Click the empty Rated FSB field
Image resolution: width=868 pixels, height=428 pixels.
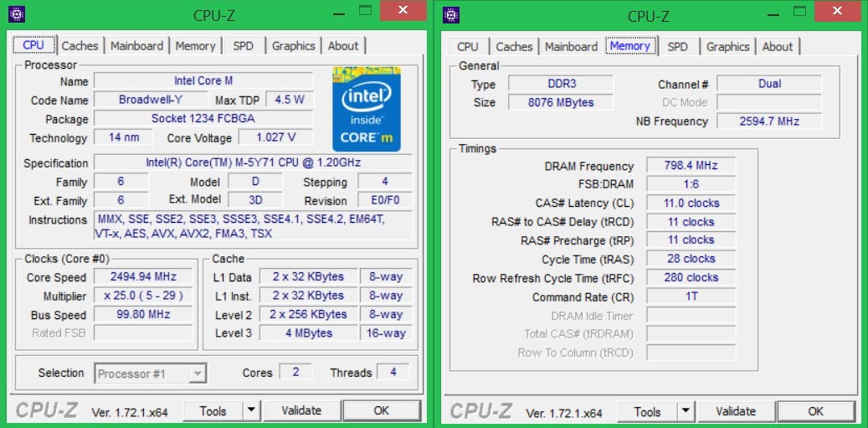click(x=143, y=333)
